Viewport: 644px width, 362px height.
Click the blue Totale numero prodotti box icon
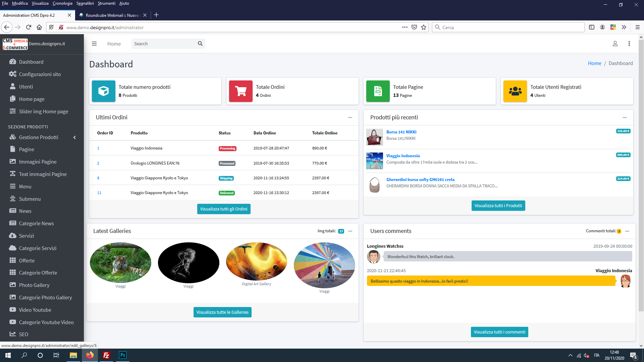coord(103,91)
